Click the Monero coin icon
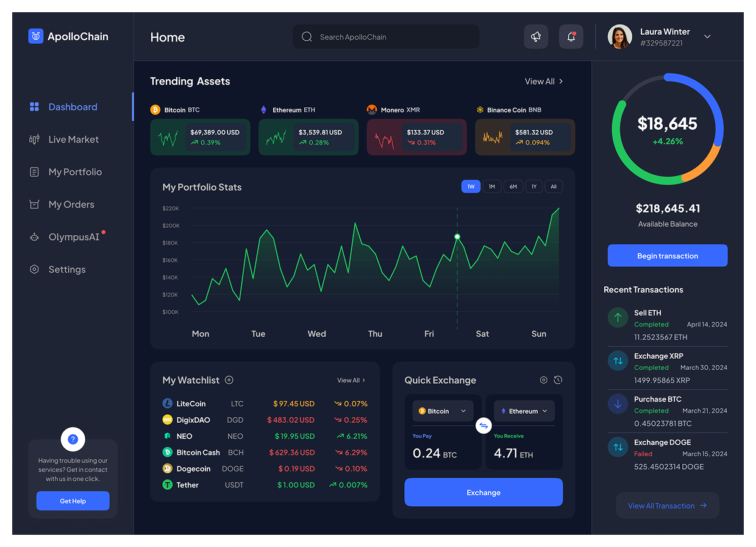The image size is (756, 547). (x=372, y=110)
